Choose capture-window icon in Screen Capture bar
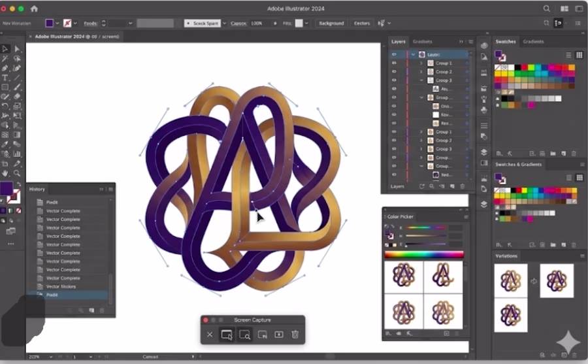This screenshot has width=588, height=364. pos(227,335)
